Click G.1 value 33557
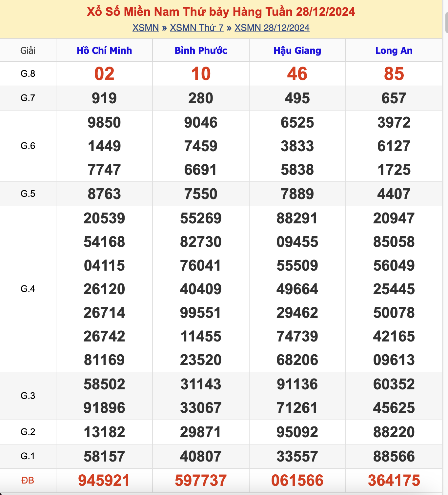The height and width of the screenshot is (495, 448). click(x=297, y=456)
